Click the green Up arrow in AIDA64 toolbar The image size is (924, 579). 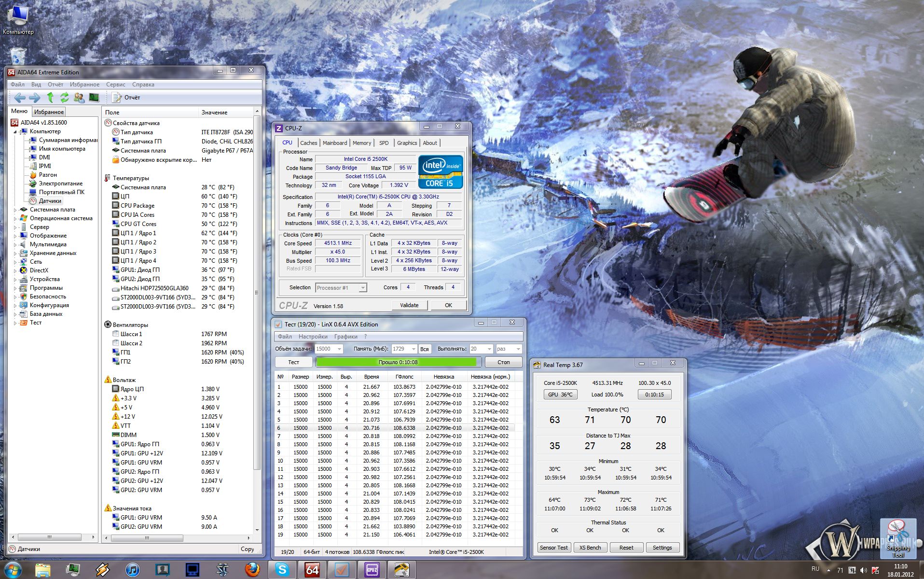point(50,98)
